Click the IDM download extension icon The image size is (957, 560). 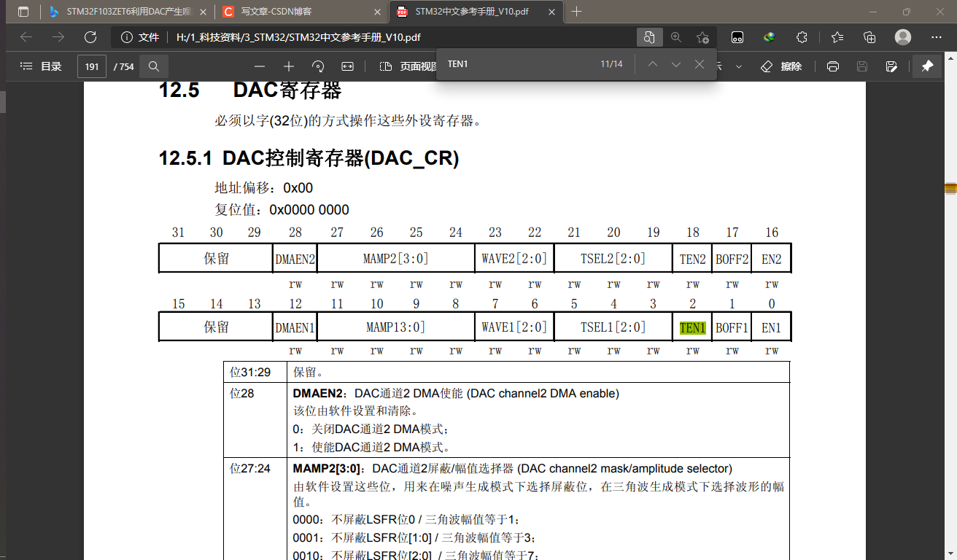point(769,37)
